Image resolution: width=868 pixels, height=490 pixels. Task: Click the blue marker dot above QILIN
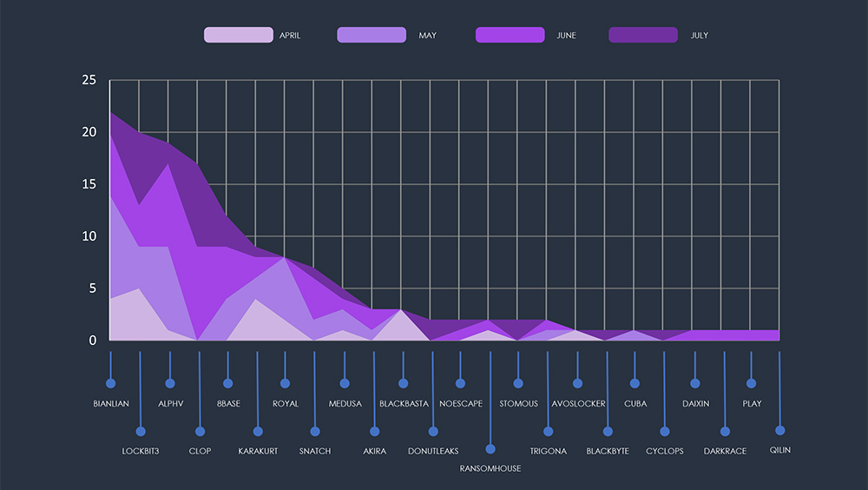pyautogui.click(x=780, y=430)
